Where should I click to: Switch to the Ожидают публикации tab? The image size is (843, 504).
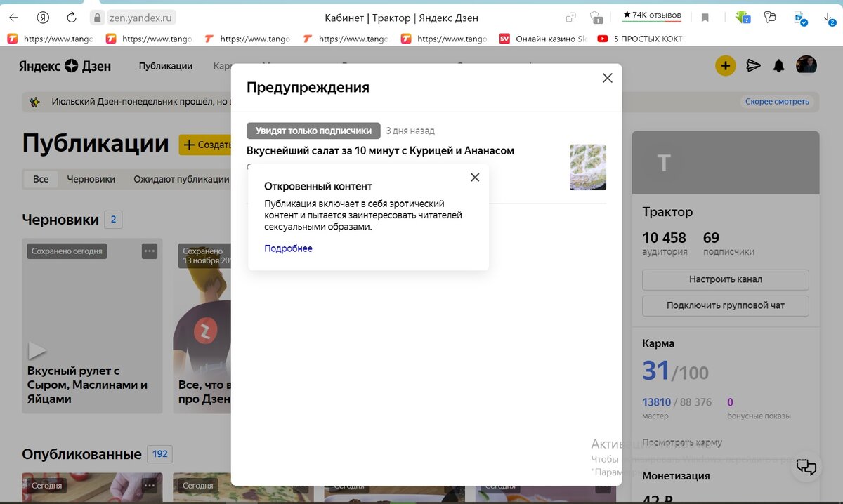click(181, 179)
